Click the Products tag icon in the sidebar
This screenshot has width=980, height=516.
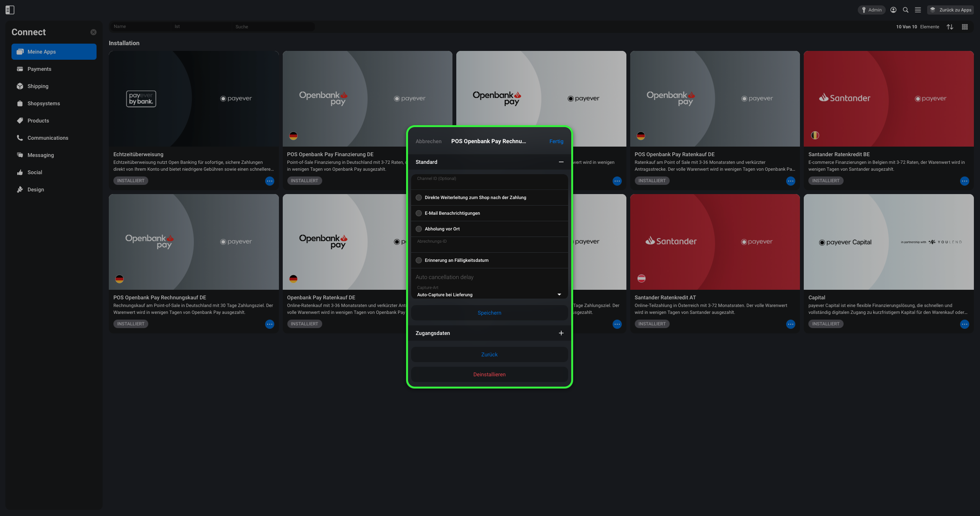(x=20, y=121)
